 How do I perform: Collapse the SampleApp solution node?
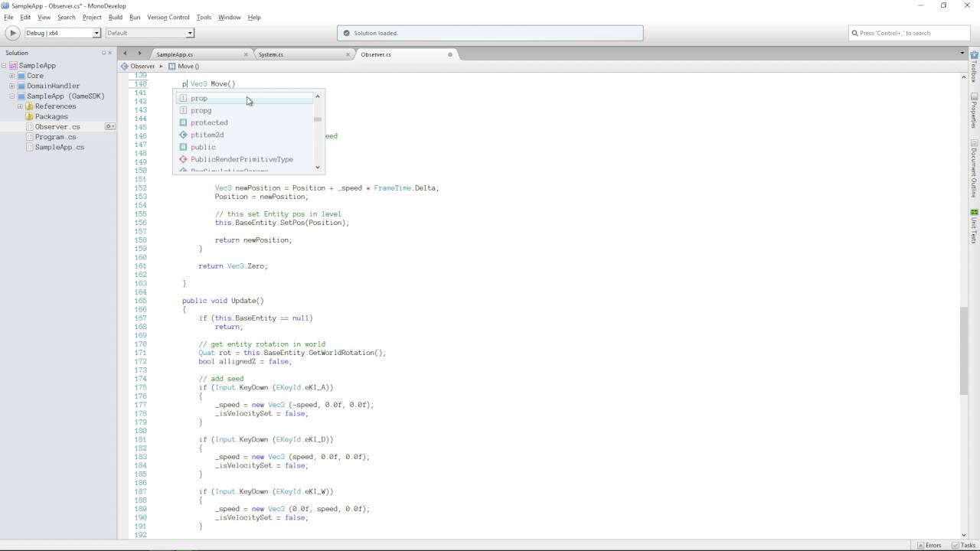click(4, 66)
